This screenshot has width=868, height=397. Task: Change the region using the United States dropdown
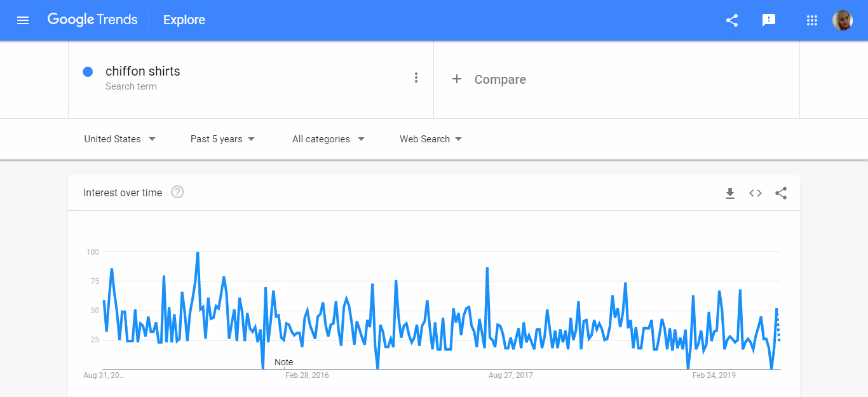tap(119, 138)
